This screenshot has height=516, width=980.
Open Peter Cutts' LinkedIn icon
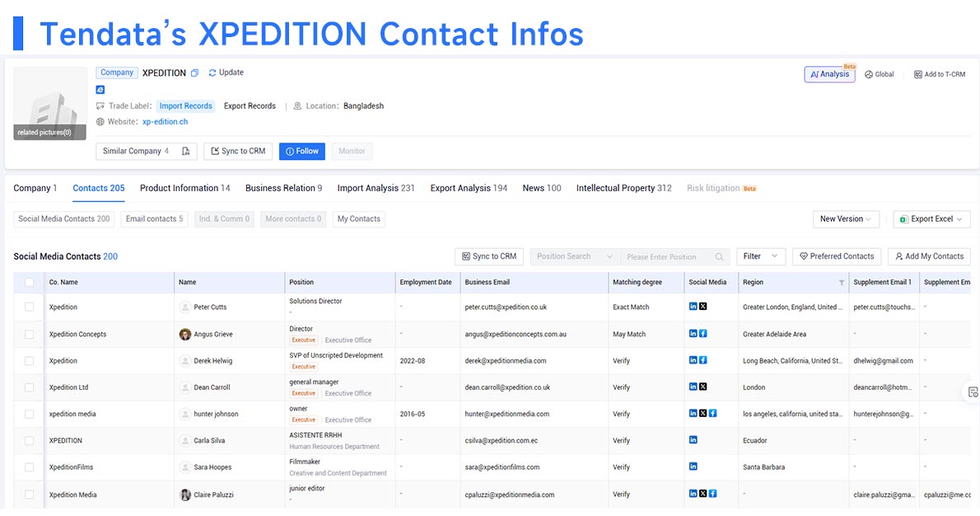[x=693, y=307]
